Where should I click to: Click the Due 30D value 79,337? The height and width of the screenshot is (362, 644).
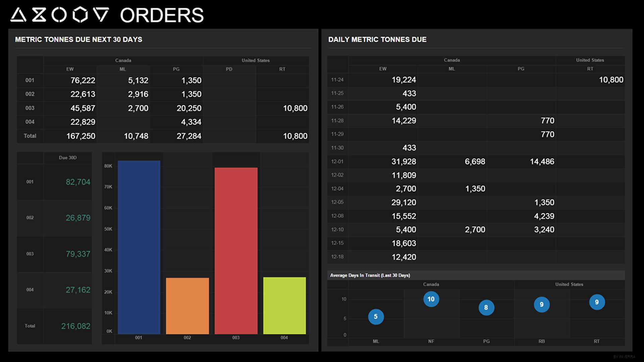click(78, 254)
